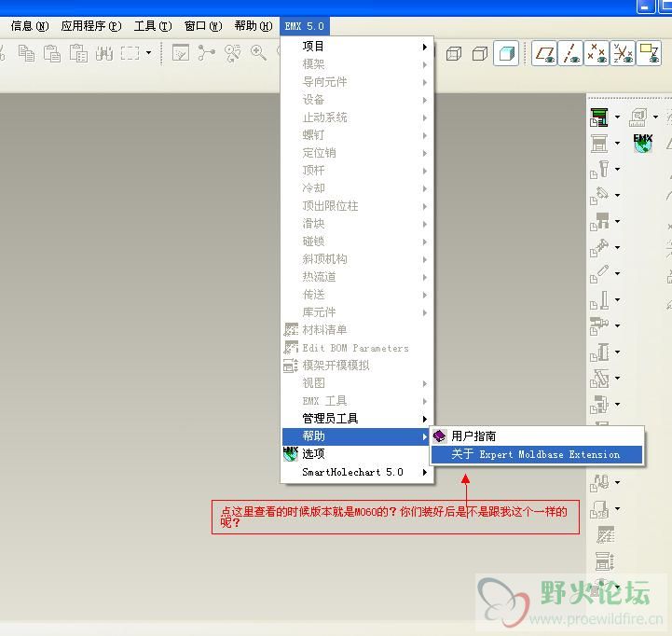The height and width of the screenshot is (636, 672).
Task: Select 关于 Expert Moldbase Extension
Action: point(537,454)
